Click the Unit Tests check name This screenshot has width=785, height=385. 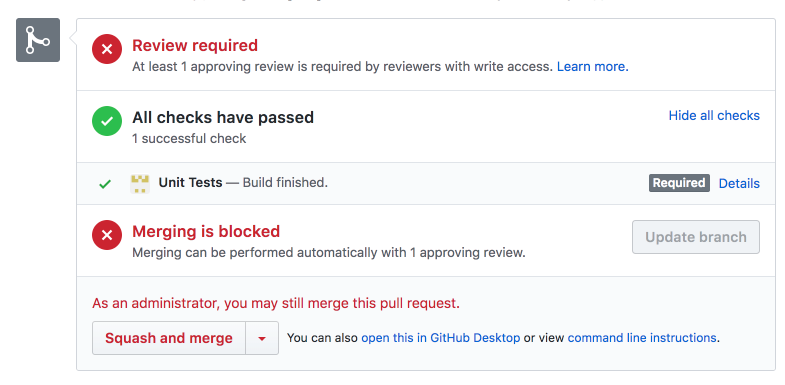[190, 183]
